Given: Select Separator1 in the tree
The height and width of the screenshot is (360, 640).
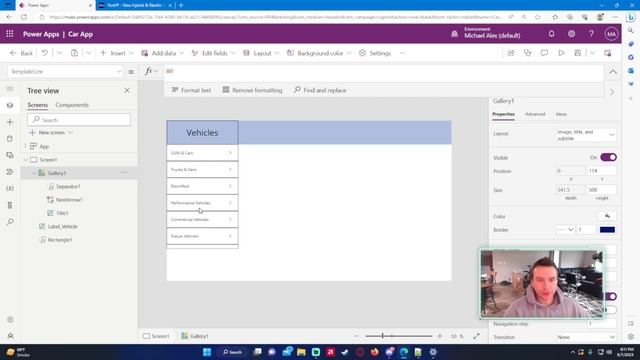Looking at the screenshot, I should click(68, 187).
